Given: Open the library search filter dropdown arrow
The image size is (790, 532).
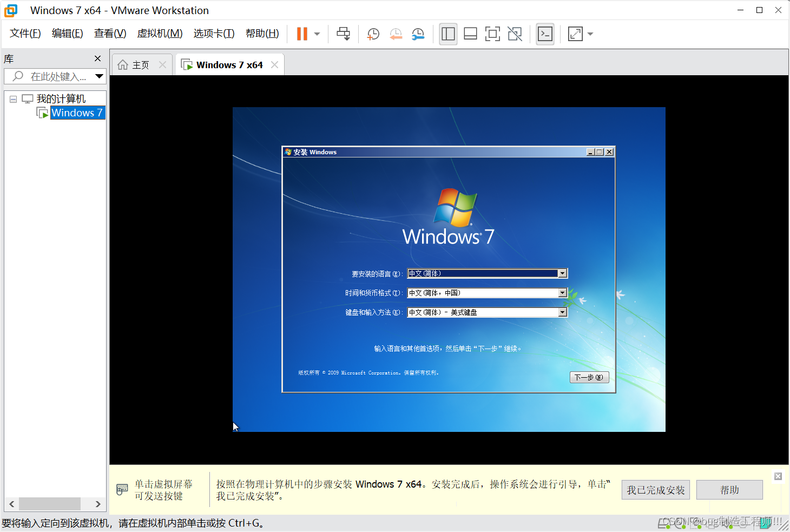Looking at the screenshot, I should [x=99, y=76].
